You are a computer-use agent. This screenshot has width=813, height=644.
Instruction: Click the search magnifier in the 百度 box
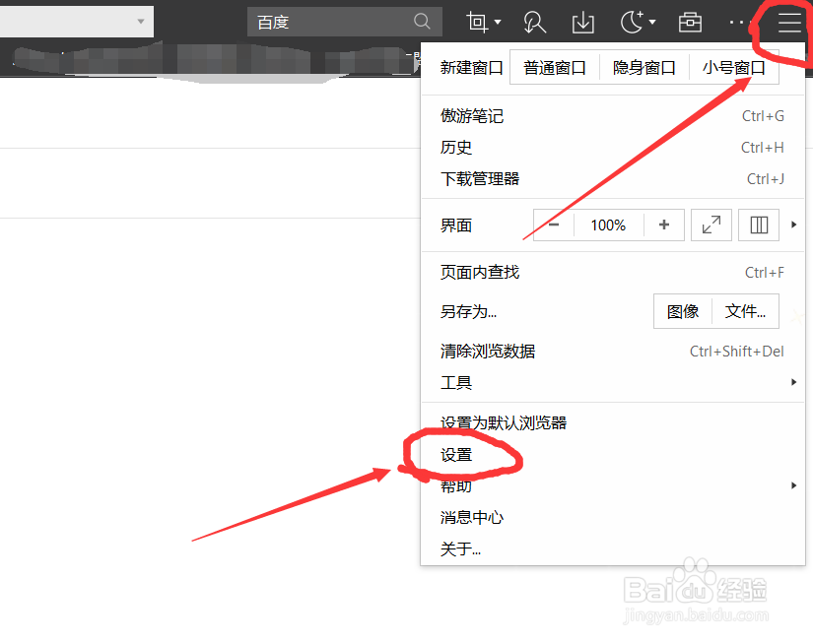(422, 21)
